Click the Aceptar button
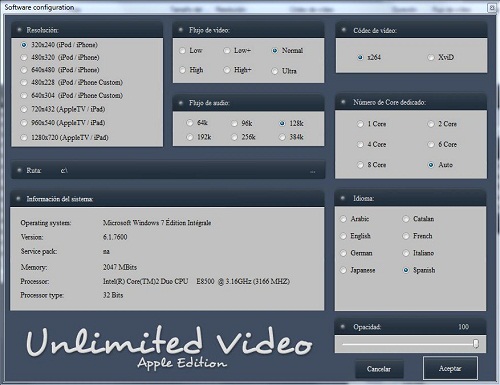500x385 pixels. [450, 368]
